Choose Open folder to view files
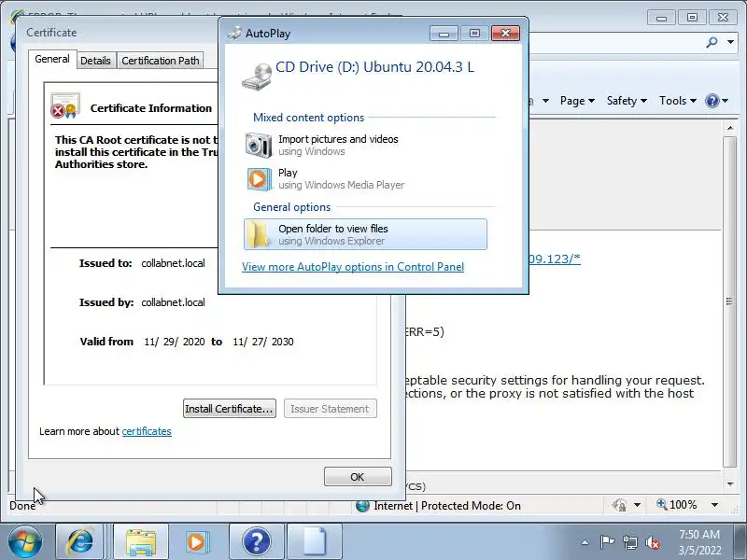Viewport: 747px width, 560px height. (365, 234)
